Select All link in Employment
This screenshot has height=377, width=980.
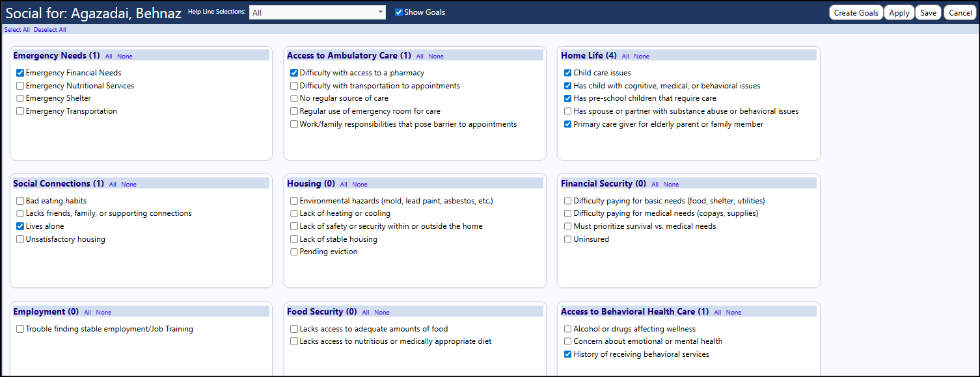point(87,313)
